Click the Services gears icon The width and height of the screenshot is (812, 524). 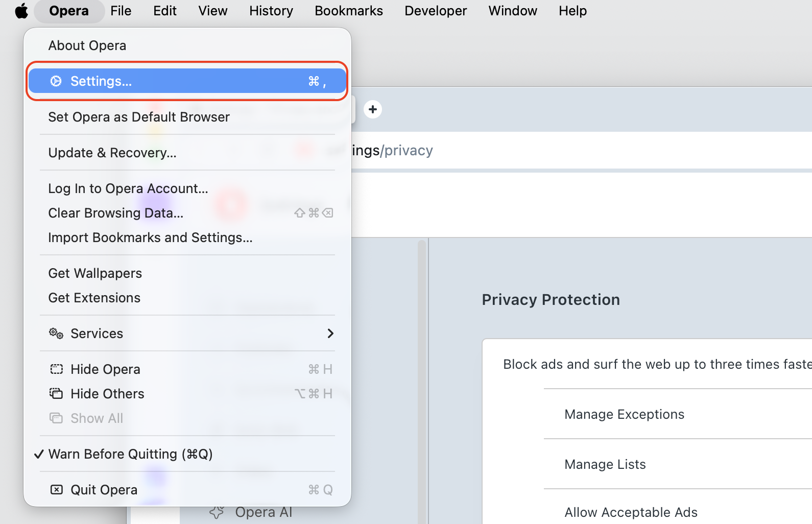[56, 334]
